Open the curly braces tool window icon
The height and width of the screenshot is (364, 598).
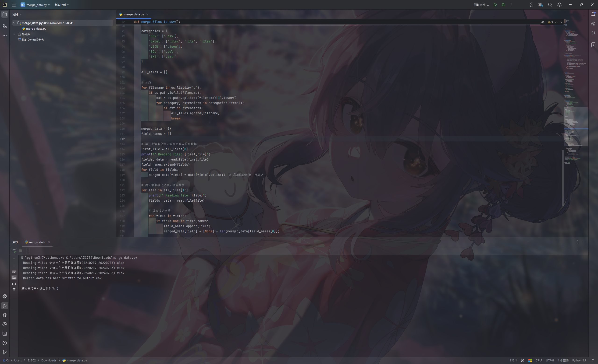[593, 33]
